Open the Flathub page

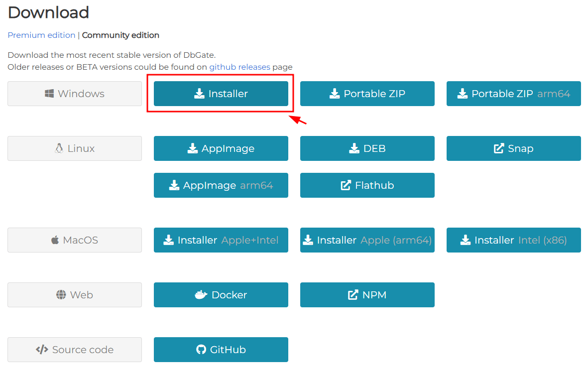point(367,185)
